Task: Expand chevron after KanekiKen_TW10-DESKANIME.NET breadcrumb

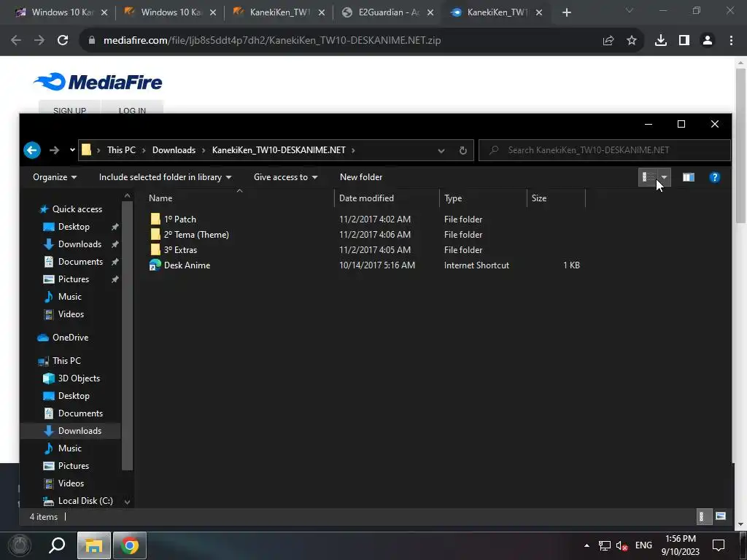Action: tap(354, 150)
